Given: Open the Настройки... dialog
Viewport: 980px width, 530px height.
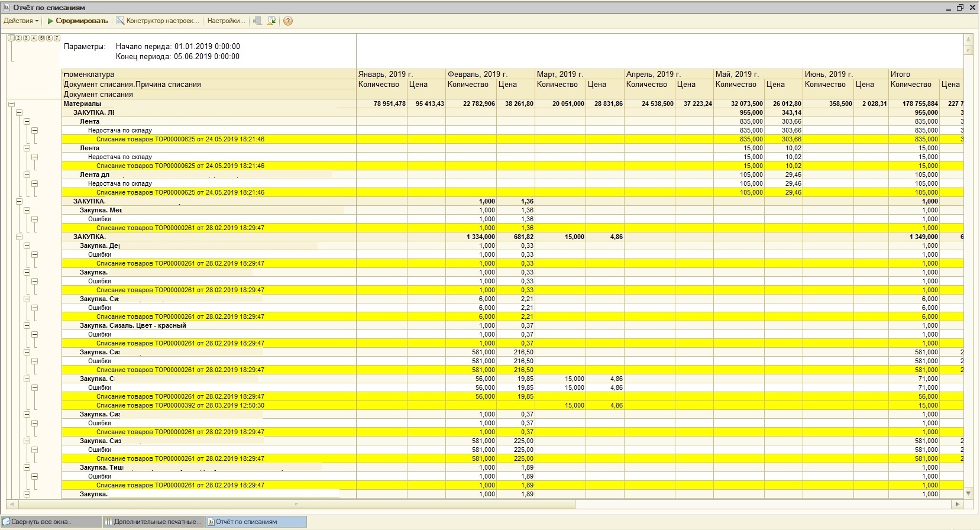Looking at the screenshot, I should click(225, 21).
